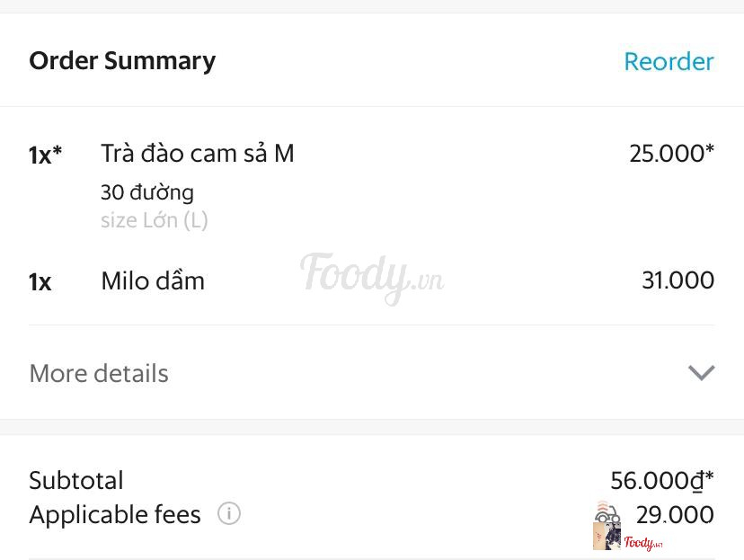Screen dimensions: 744x560
Task: Click the info icon beside Applicable fees
Action: point(229,514)
